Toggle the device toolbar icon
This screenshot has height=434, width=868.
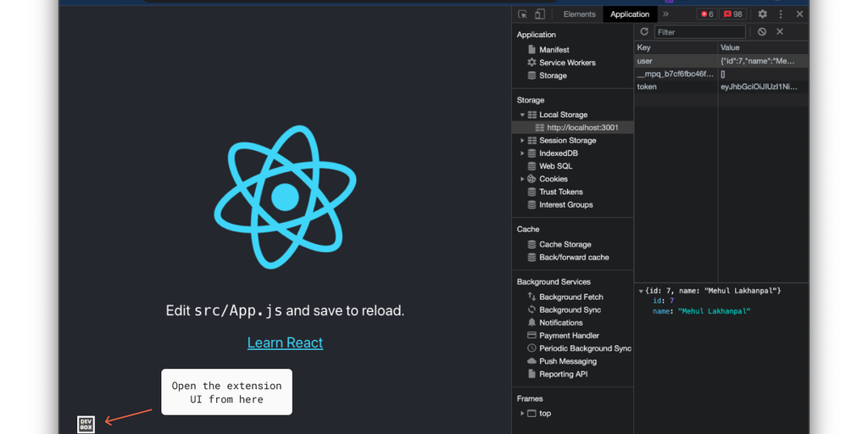coord(539,14)
